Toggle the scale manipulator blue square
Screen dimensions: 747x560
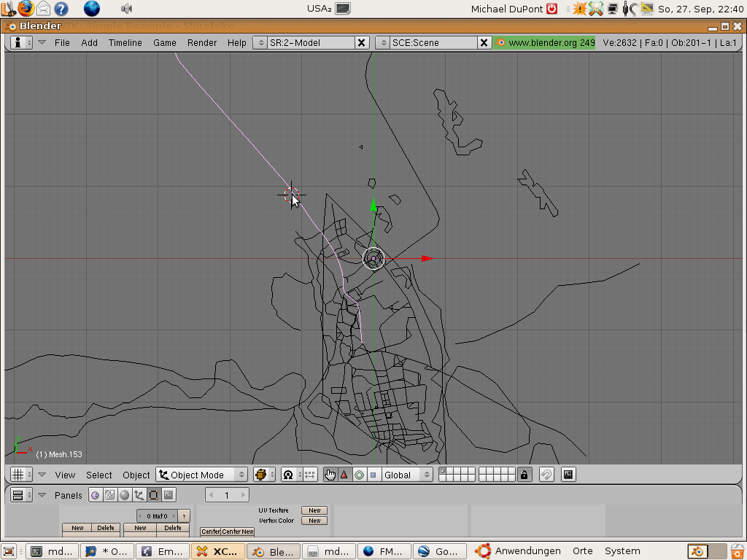pyautogui.click(x=373, y=475)
